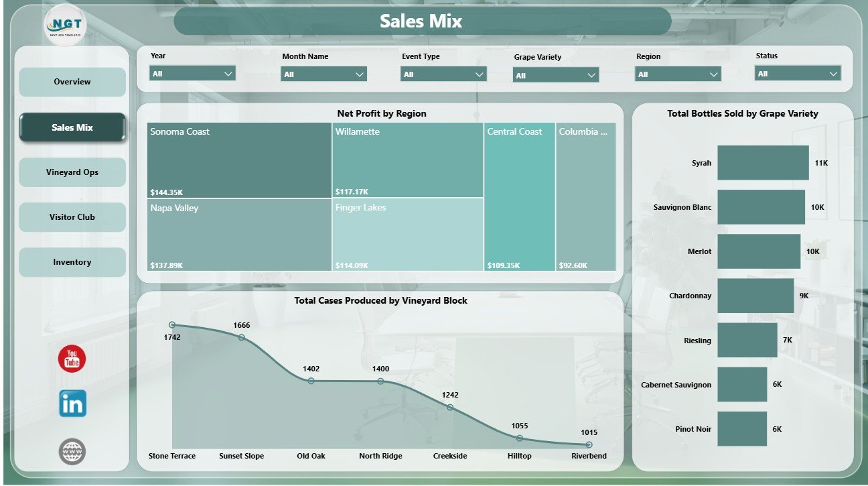Select the Willamette treemap tile
This screenshot has width=868, height=486.
pyautogui.click(x=408, y=160)
